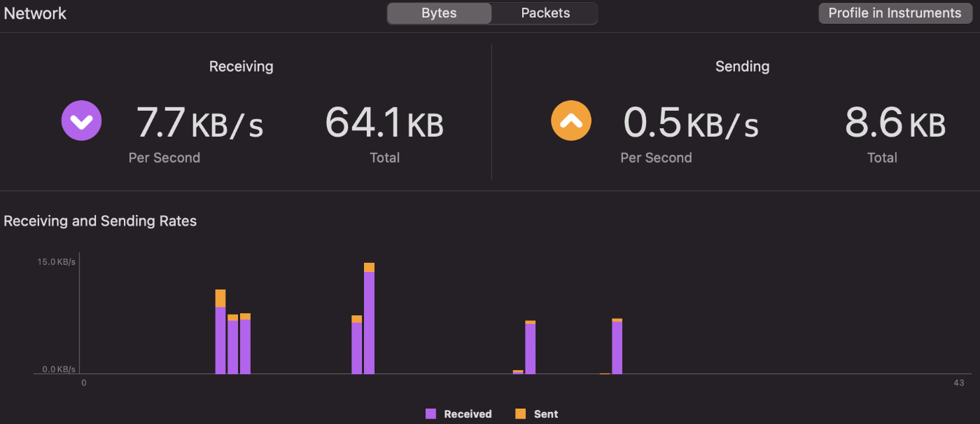Switch to the Packets view
Image resolution: width=980 pixels, height=424 pixels.
545,13
